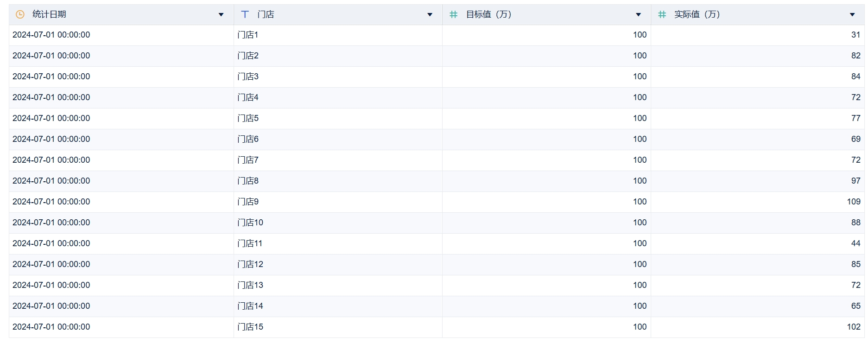Click target value 100 in 门店1 row
Viewport: 868px width, 344px height.
pos(640,35)
